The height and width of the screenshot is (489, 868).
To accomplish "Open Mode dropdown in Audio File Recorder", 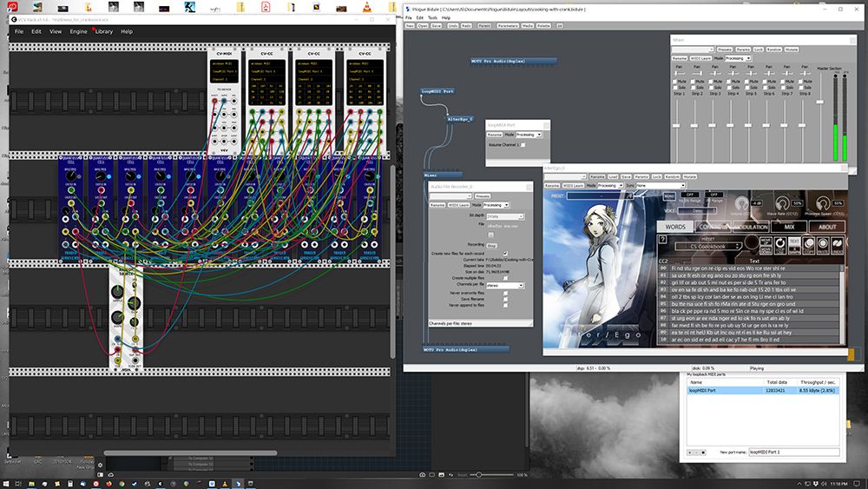I will [496, 205].
